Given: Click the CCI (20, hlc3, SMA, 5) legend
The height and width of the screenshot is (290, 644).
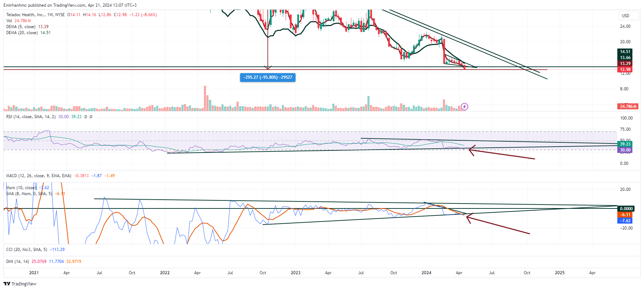Looking at the screenshot, I should coord(27,250).
